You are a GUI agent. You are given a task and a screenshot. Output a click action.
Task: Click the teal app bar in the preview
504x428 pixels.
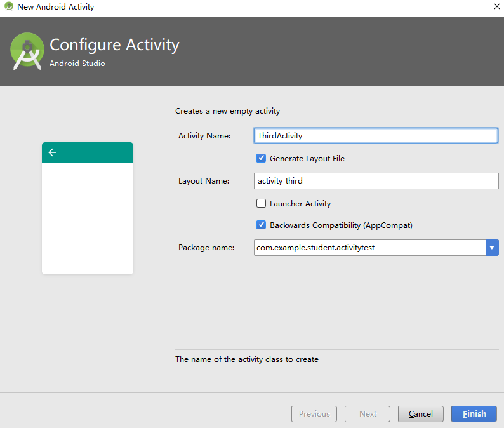tap(95, 152)
